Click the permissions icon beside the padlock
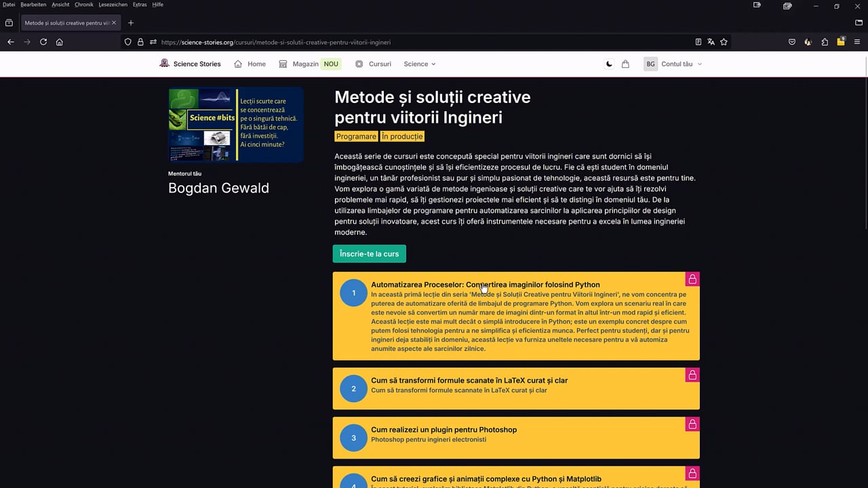The image size is (868, 488). click(x=153, y=42)
